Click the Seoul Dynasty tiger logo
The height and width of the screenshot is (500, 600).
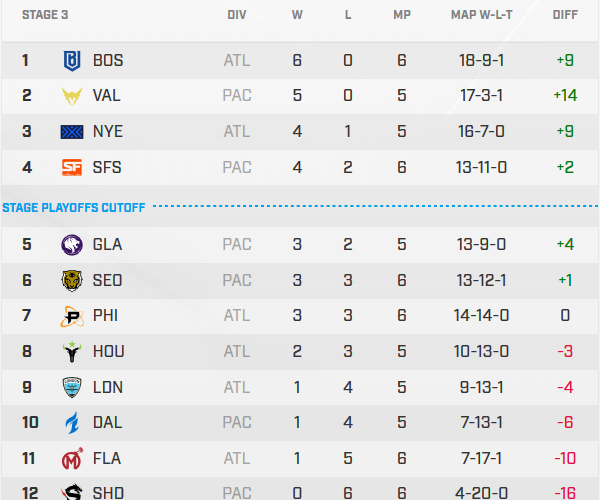pos(73,280)
